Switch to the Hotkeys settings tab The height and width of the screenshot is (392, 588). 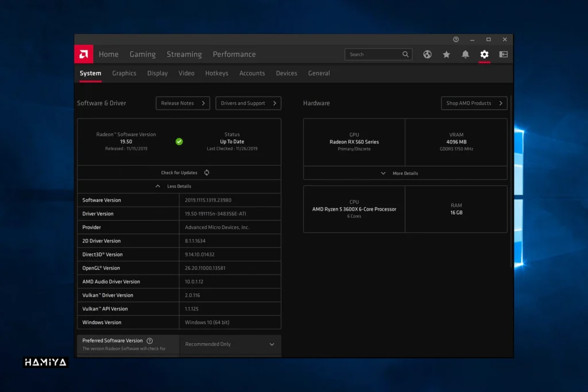point(216,73)
